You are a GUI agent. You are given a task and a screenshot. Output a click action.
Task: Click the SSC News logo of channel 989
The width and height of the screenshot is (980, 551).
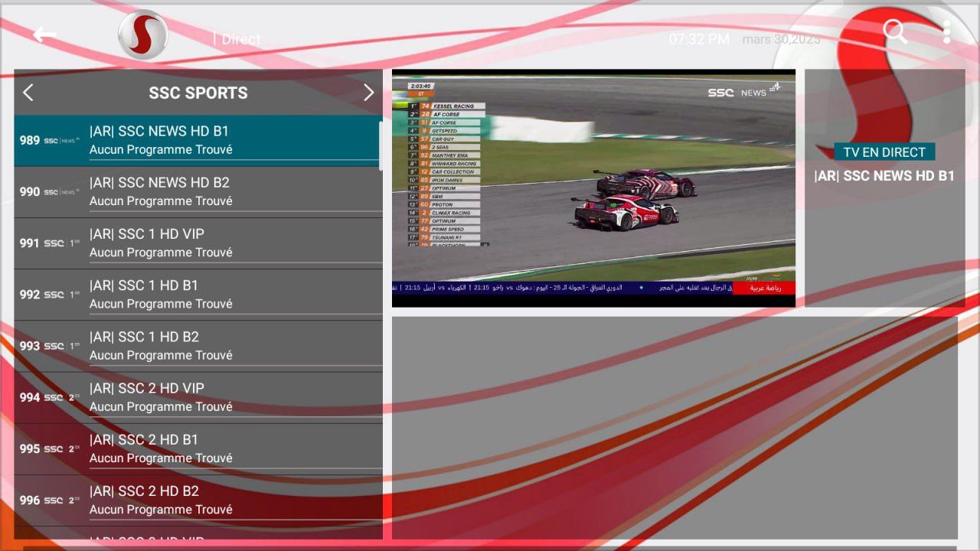[62, 141]
